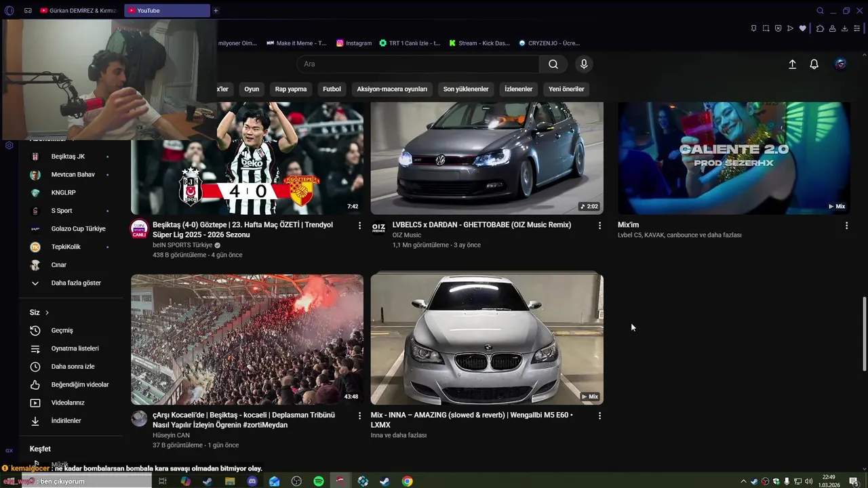Screen dimensions: 868x488
Task: Open Mevtcan Bahav subscription channel
Action: pos(69,175)
